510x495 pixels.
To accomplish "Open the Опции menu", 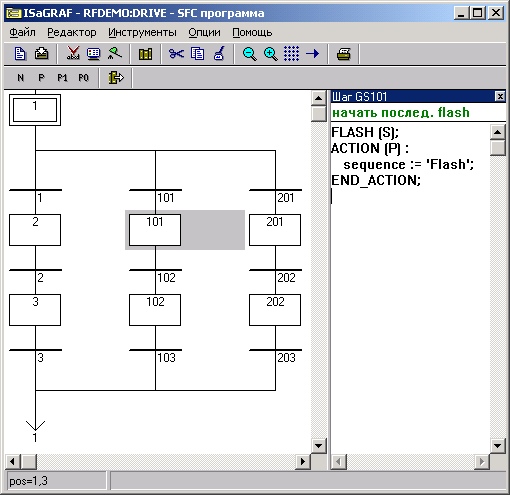I will point(204,32).
